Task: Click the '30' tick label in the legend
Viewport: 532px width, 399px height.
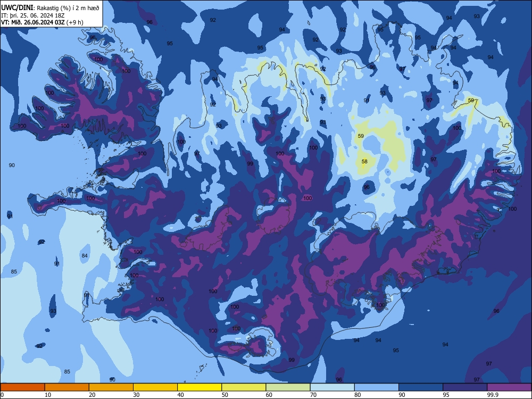Action: (x=136, y=395)
